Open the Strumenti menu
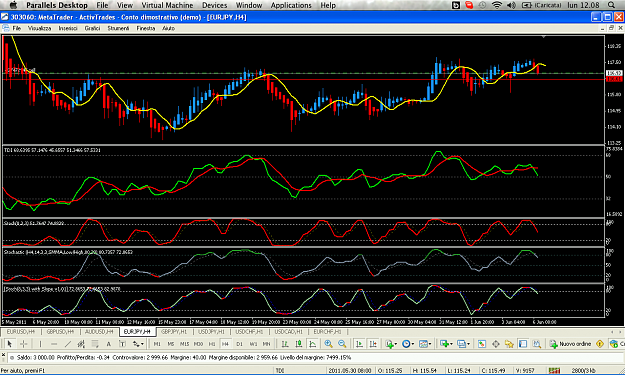Viewport: 625px width, 375px height. coord(118,28)
